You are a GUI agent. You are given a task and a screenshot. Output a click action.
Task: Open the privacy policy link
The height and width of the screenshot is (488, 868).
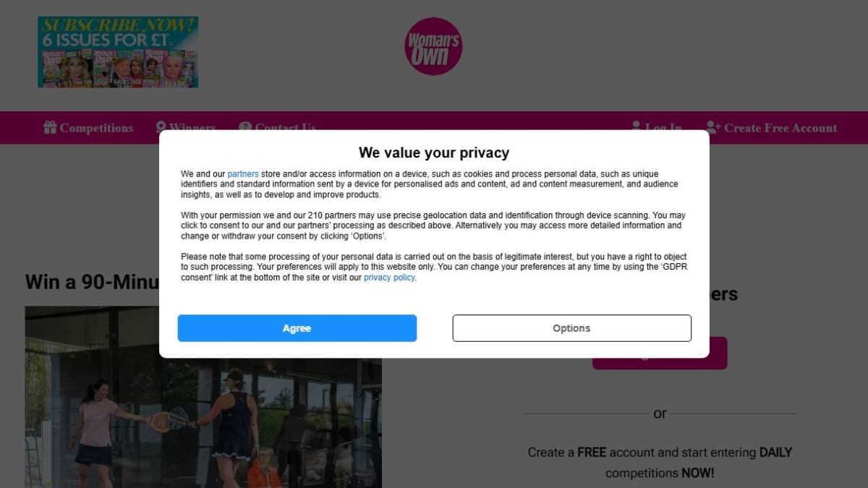389,278
